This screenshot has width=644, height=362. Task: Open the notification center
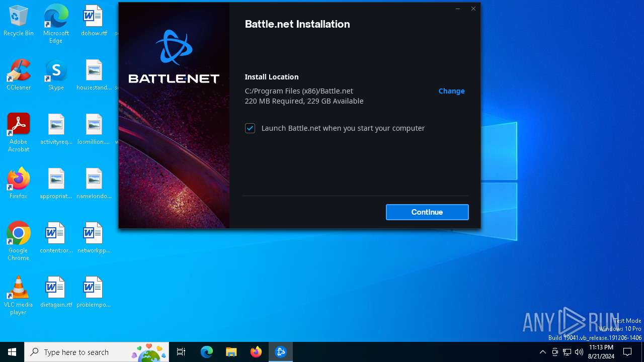tap(627, 352)
